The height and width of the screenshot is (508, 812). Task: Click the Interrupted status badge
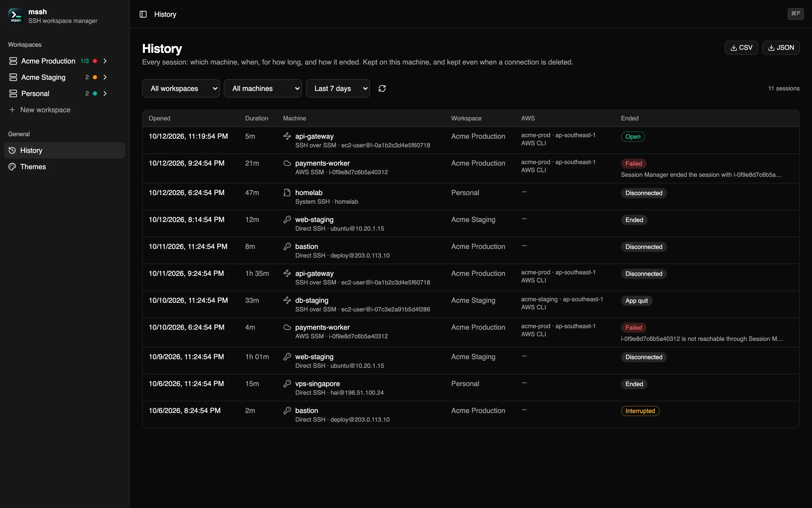click(640, 411)
